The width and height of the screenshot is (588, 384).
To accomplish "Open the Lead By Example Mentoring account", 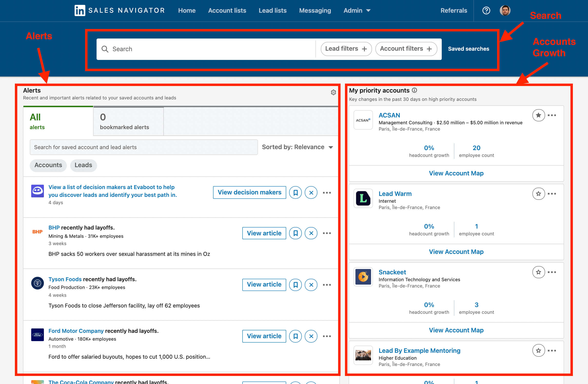I will [x=419, y=350].
